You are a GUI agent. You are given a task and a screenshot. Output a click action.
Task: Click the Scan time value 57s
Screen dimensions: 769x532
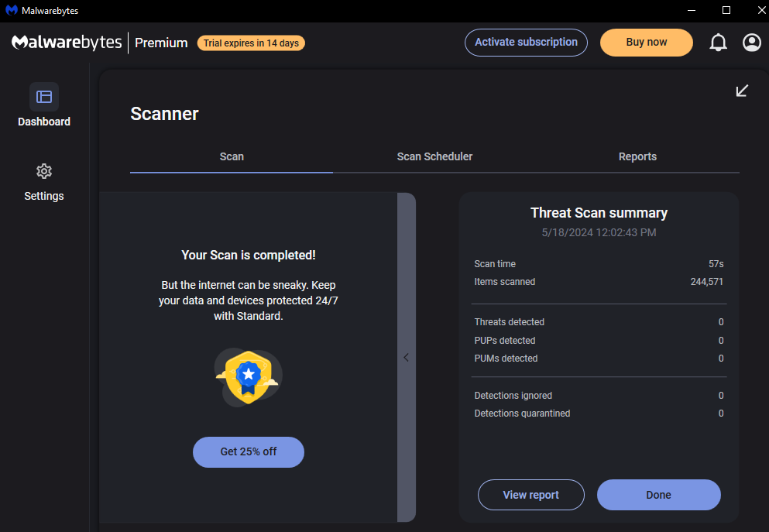[x=716, y=264]
